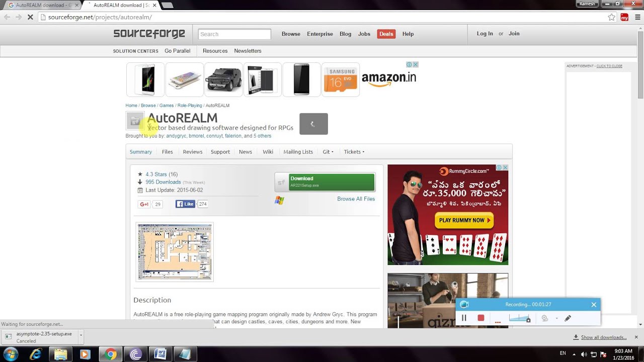Open the Resources link
The image size is (644, 362).
click(x=215, y=51)
